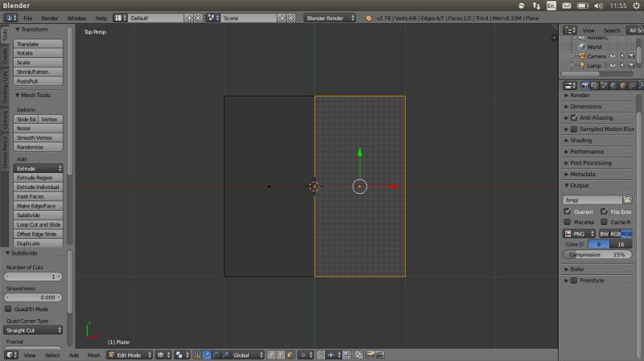Switch to face select mode
This screenshot has height=361, width=644.
(x=290, y=355)
